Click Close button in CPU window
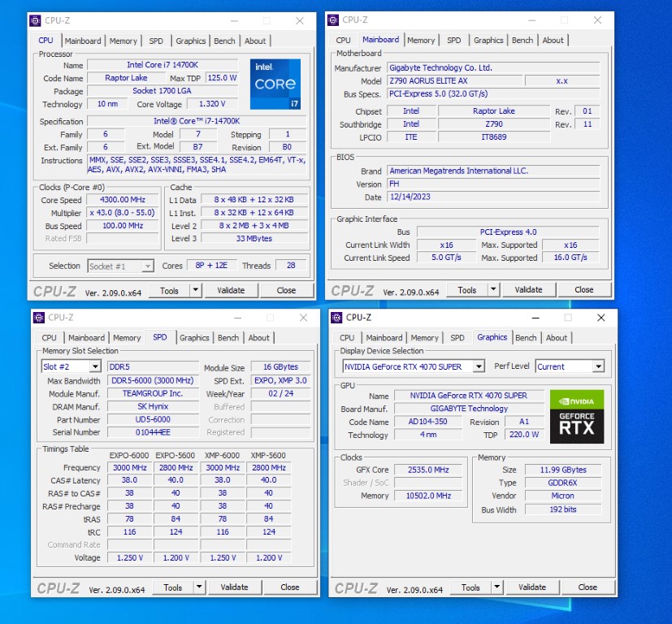This screenshot has width=672, height=624. tap(286, 290)
